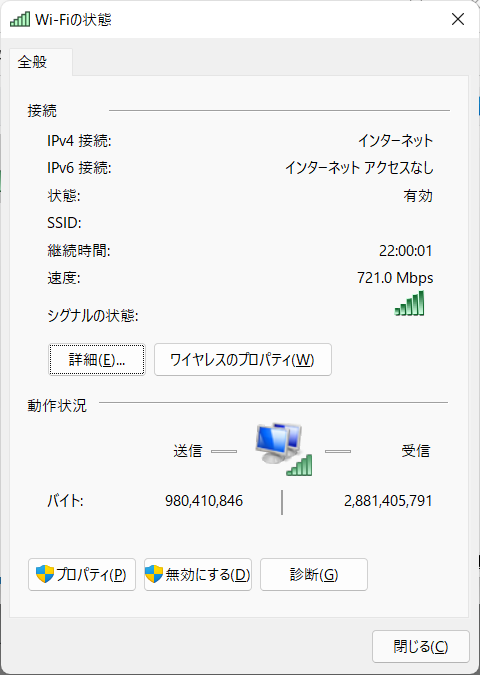Select the speed value 721.0 Mbps
The height and width of the screenshot is (675, 480).
coord(395,278)
